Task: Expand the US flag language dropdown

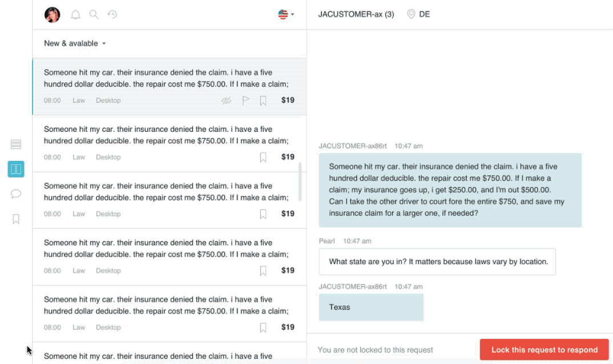Action: (286, 15)
